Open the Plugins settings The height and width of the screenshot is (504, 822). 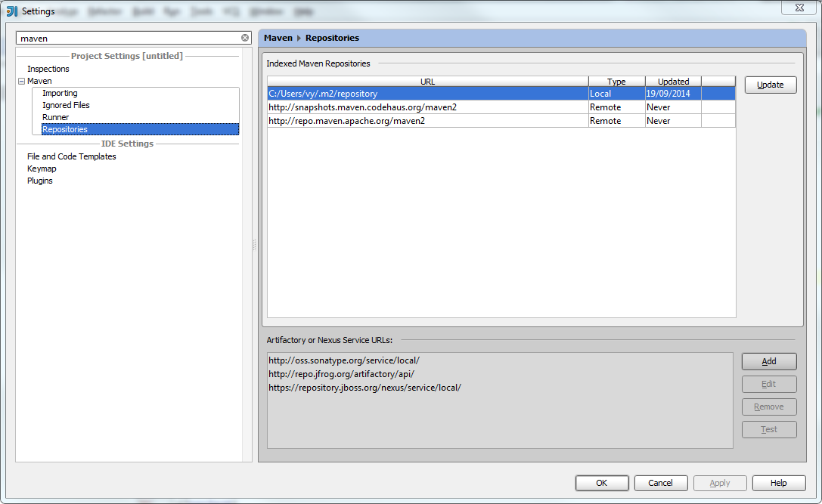[x=40, y=181]
